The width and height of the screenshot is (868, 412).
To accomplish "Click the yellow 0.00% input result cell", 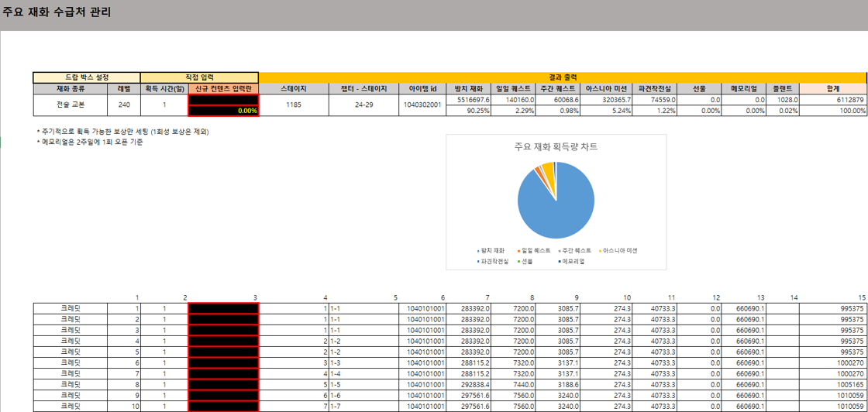I will click(x=223, y=111).
